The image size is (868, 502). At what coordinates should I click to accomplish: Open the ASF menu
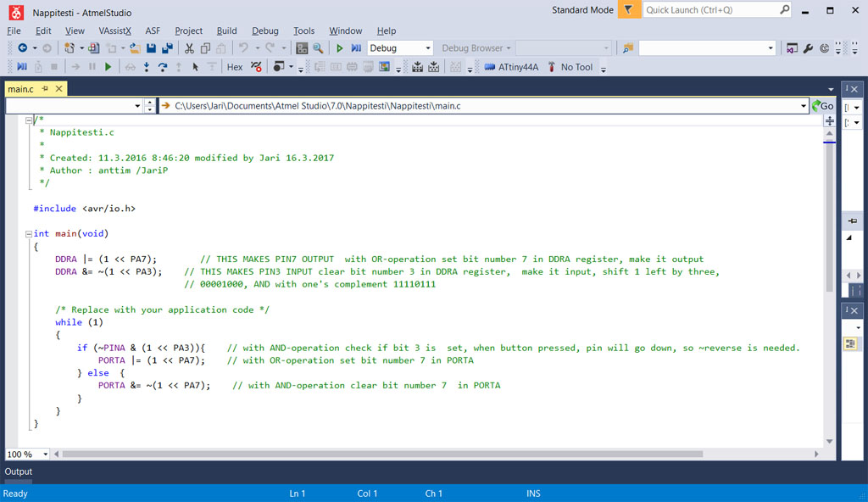153,31
